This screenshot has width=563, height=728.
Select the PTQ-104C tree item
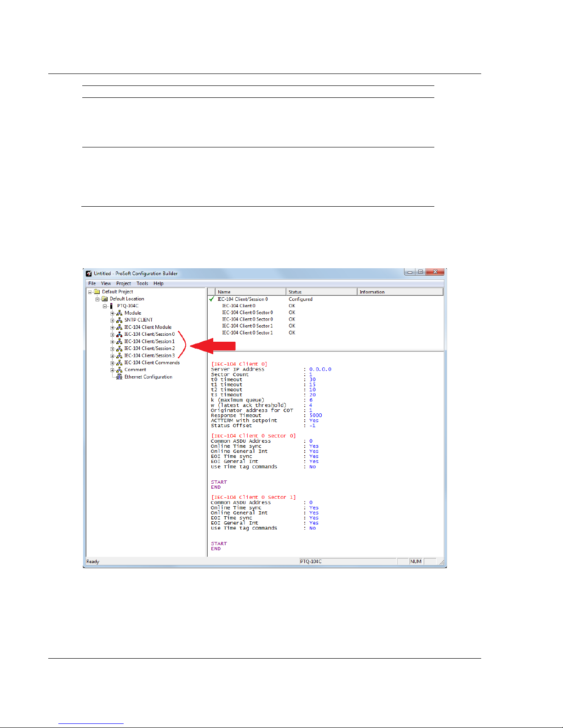[x=128, y=306]
